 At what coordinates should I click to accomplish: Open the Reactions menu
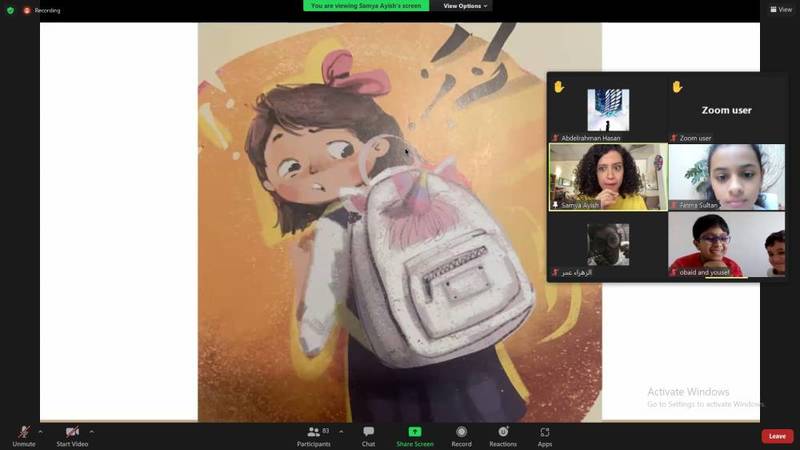click(x=503, y=432)
